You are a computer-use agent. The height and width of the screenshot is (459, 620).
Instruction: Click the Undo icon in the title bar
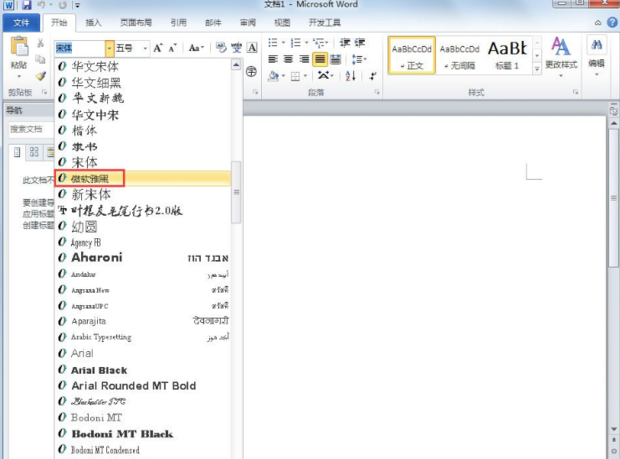click(41, 5)
